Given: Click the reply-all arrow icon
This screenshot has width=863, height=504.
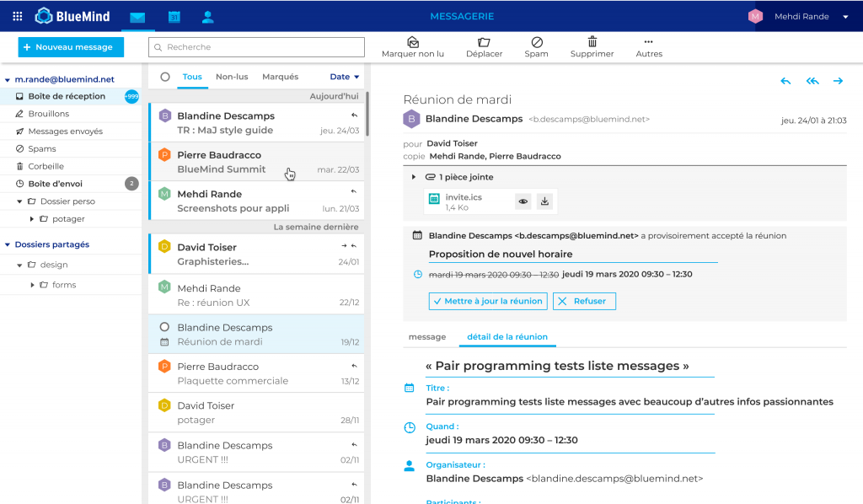Looking at the screenshot, I should coord(812,81).
